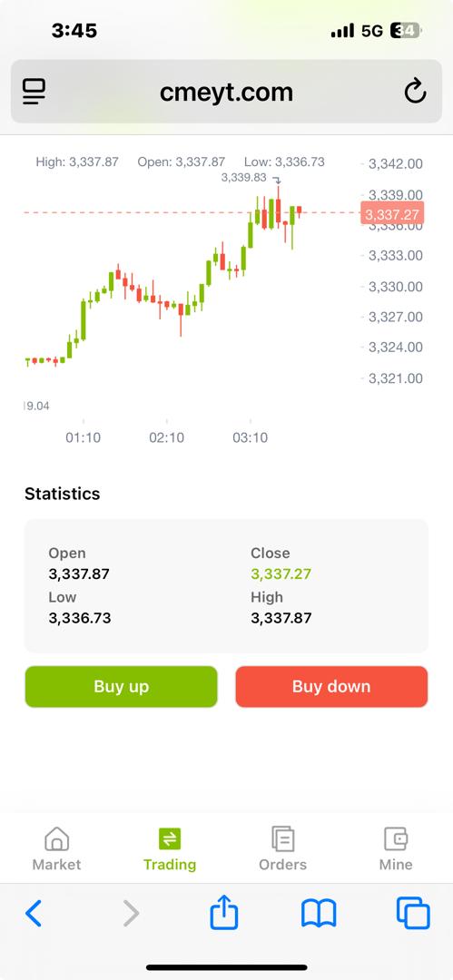
Task: Select the 3,337.27 current price label
Action: (x=392, y=214)
